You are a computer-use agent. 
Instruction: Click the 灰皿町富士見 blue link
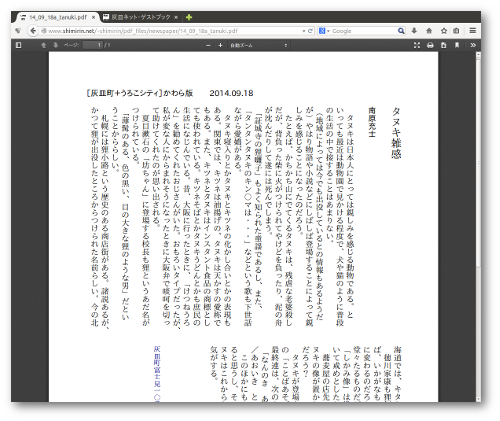[157, 373]
